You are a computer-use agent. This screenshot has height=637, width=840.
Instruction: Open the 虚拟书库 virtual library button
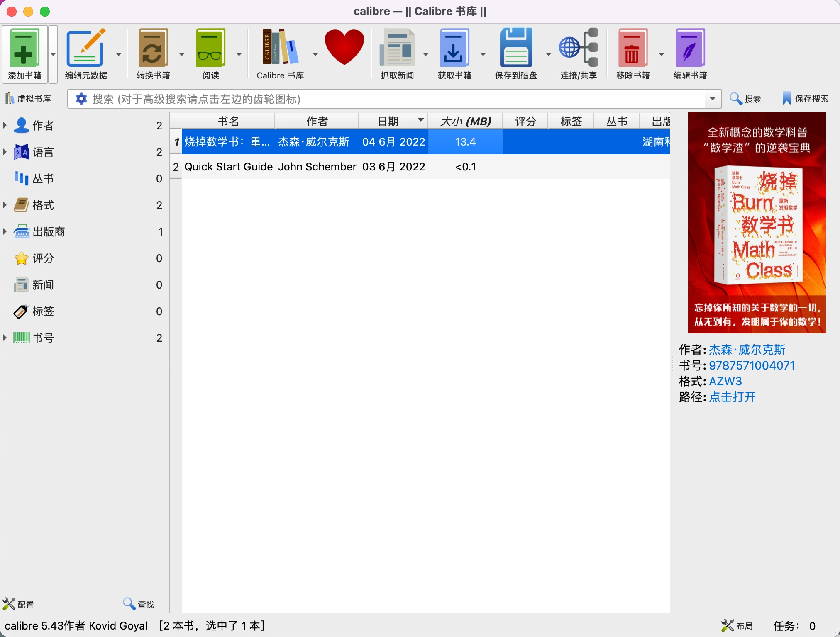click(x=28, y=99)
